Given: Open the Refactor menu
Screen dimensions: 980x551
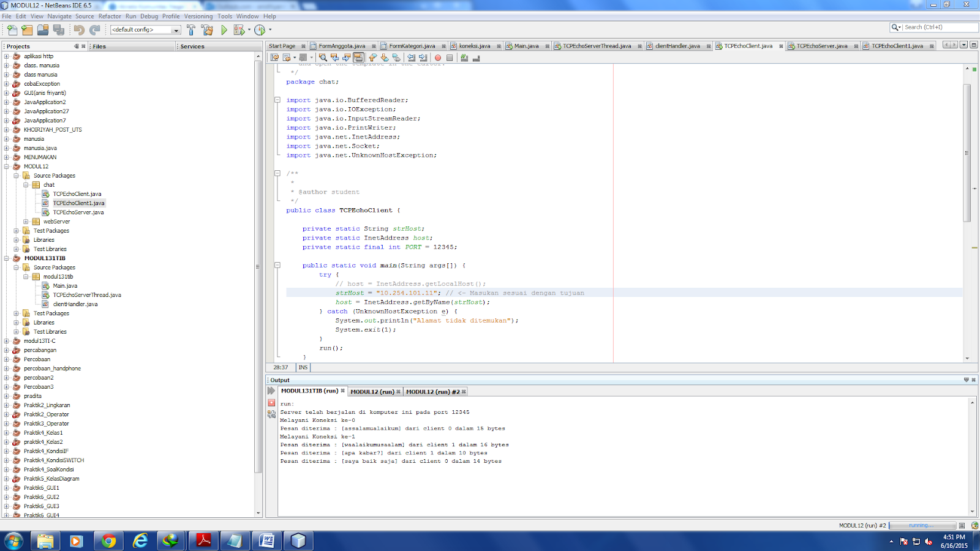Looking at the screenshot, I should coord(110,17).
